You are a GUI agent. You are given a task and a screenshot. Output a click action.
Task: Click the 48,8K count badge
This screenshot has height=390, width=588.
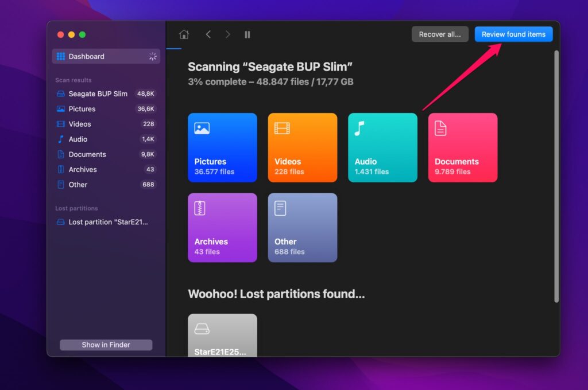pyautogui.click(x=145, y=93)
